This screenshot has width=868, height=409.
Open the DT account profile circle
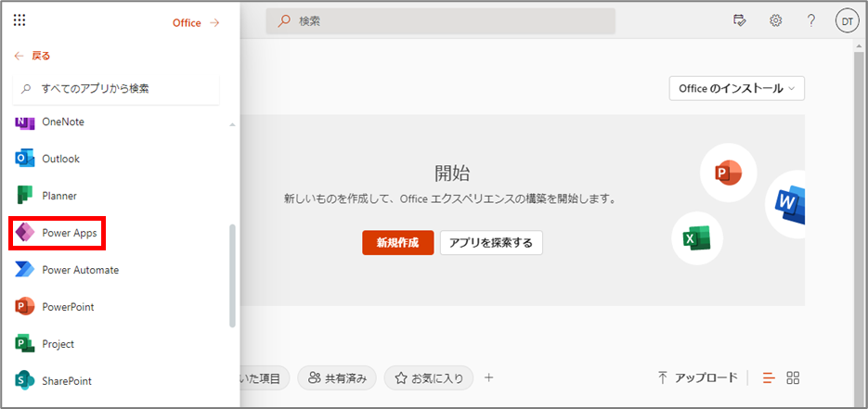click(x=847, y=21)
